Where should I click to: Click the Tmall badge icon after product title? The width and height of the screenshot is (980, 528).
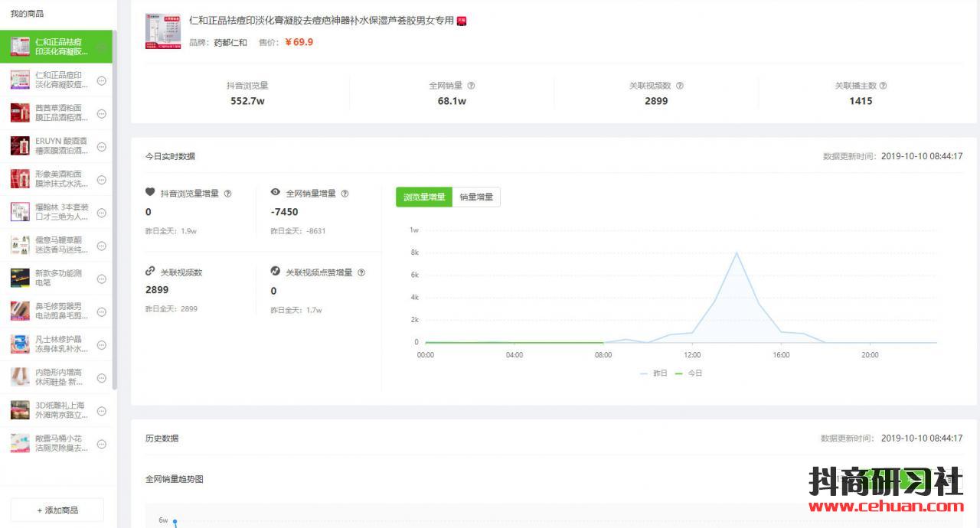coord(462,21)
